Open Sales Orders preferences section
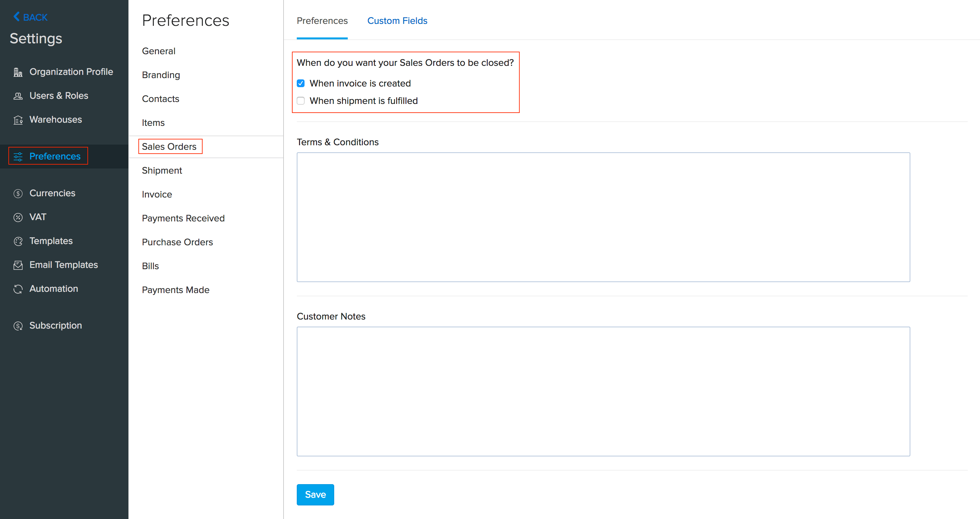The width and height of the screenshot is (980, 519). [169, 146]
